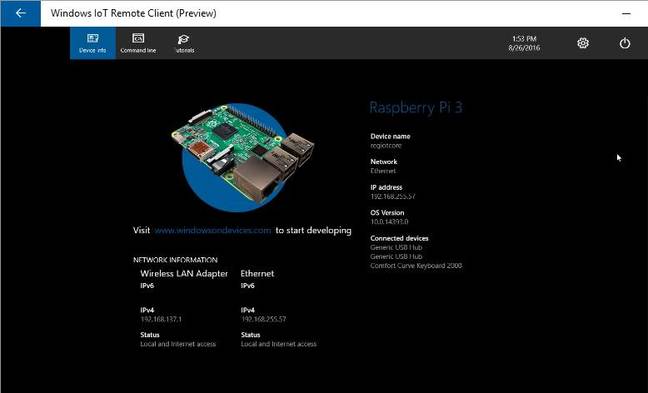Click the Ethernet status text
The width and height of the screenshot is (648, 393).
click(x=279, y=344)
